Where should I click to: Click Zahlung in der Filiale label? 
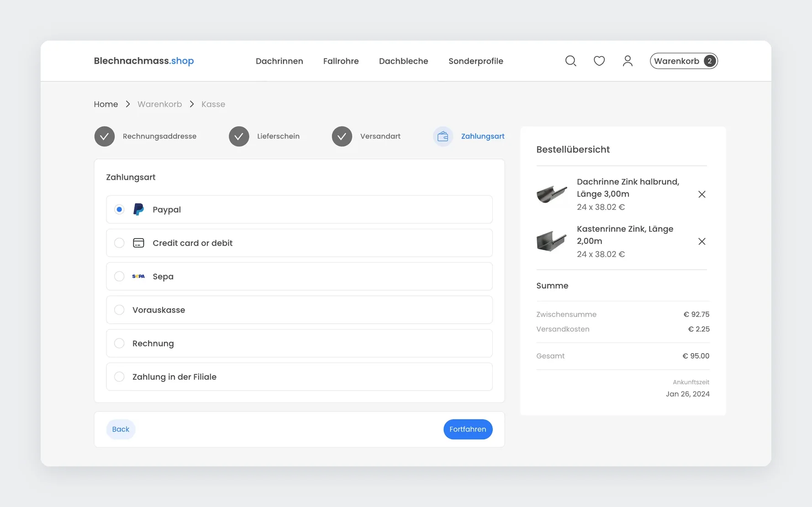[174, 376]
